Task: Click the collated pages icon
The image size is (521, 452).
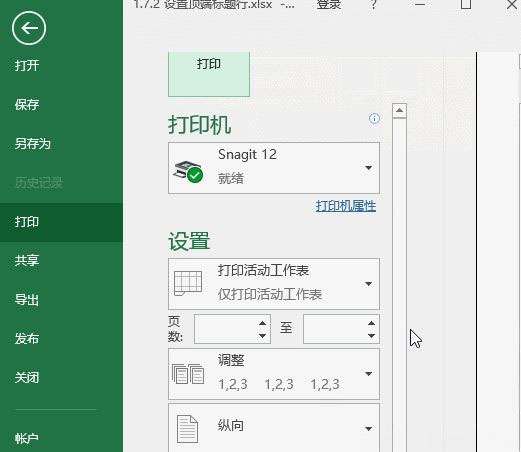Action: (x=188, y=374)
